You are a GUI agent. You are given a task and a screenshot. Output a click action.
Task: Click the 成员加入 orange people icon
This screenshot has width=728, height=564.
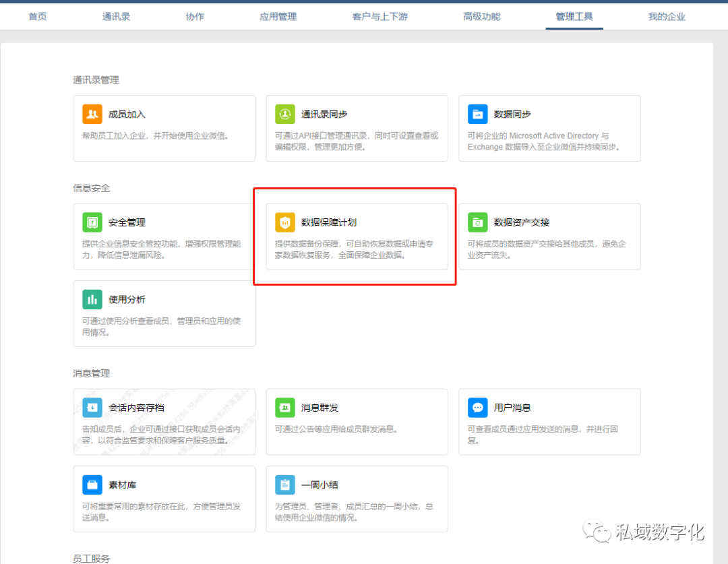(92, 114)
